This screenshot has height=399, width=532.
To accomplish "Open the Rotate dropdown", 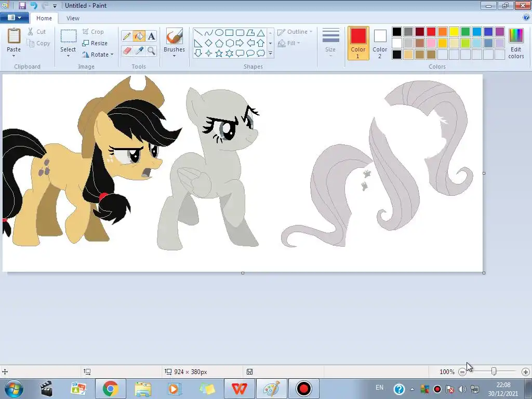I will (x=98, y=54).
